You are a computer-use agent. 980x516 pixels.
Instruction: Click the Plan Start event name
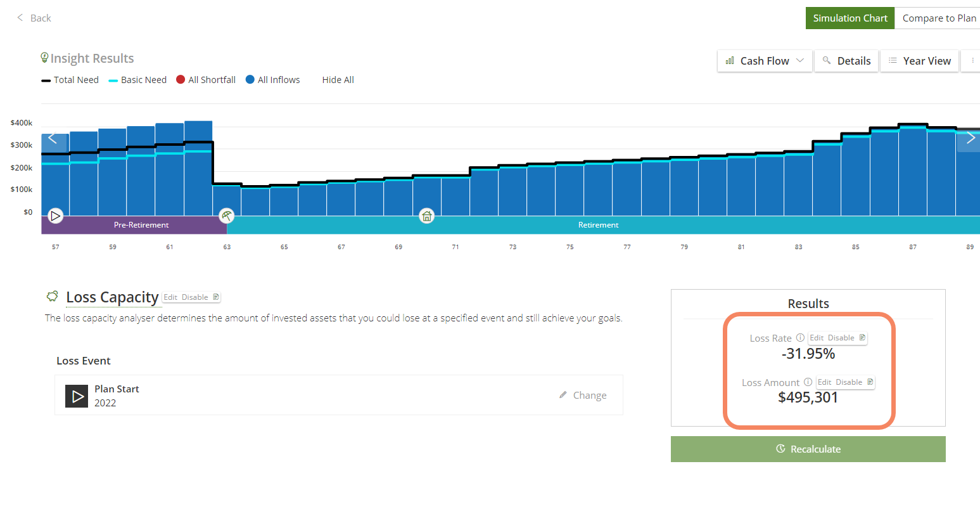pos(117,389)
